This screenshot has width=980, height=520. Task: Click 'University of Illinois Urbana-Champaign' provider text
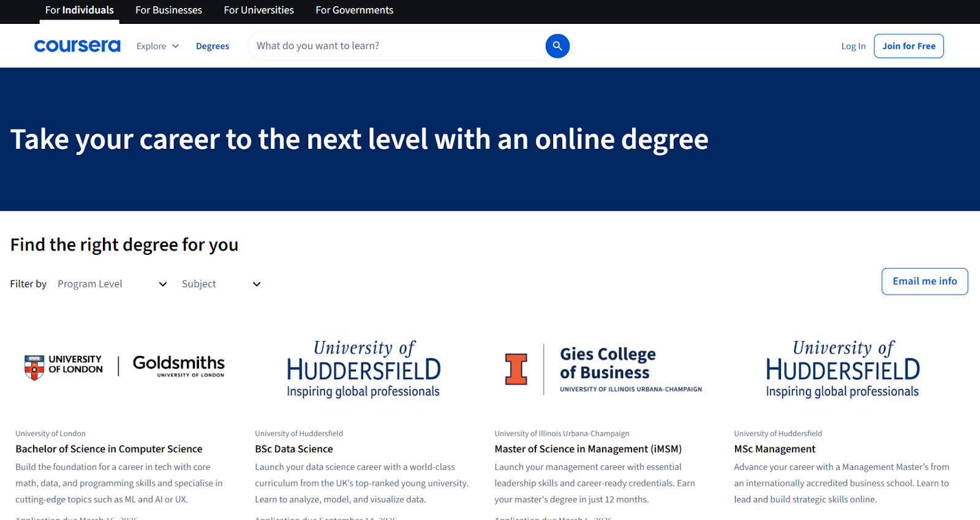pos(562,434)
